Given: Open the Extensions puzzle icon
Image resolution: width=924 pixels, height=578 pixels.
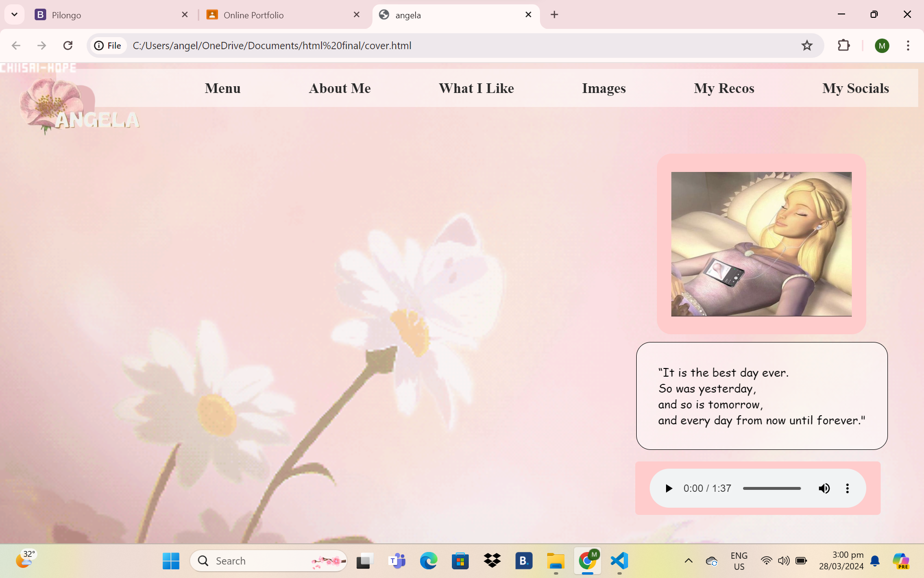Looking at the screenshot, I should coord(844,46).
